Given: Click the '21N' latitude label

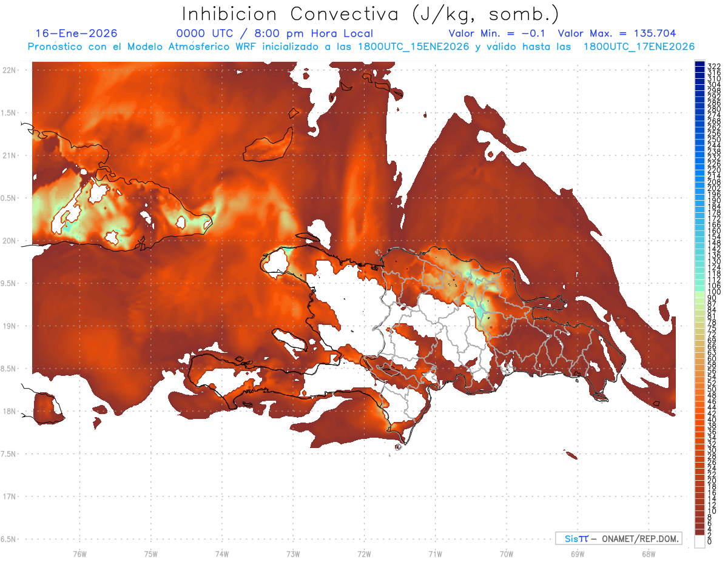Looking at the screenshot, I should click(x=9, y=156).
